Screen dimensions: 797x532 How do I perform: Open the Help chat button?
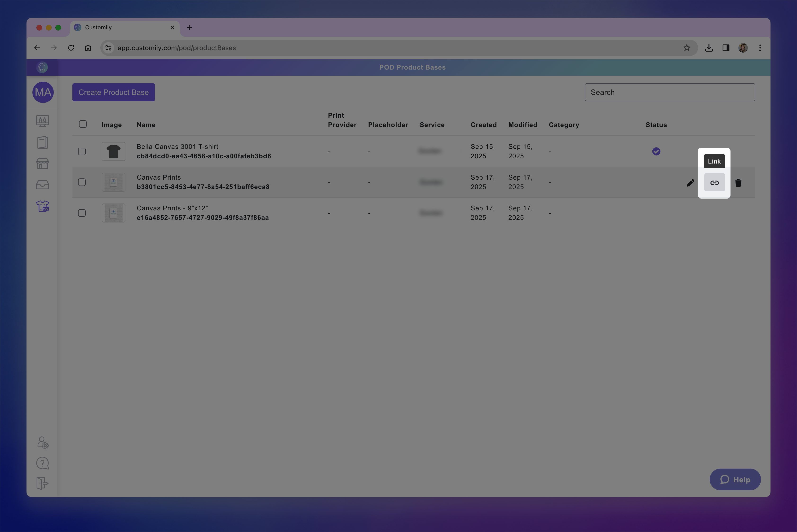(735, 479)
